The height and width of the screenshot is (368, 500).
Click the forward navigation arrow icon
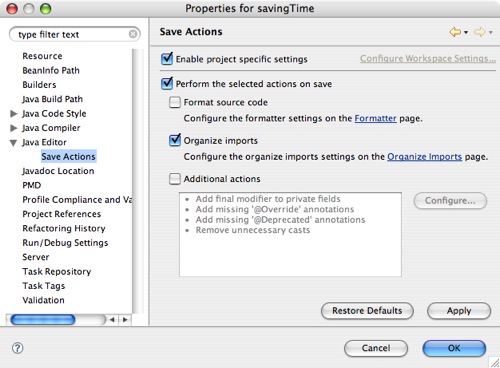479,32
